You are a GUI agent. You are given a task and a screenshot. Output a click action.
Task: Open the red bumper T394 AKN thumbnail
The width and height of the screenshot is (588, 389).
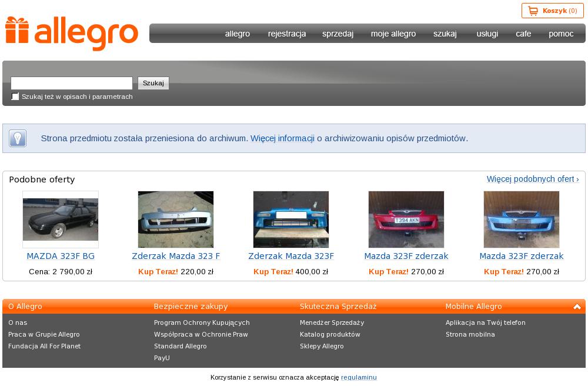406,220
